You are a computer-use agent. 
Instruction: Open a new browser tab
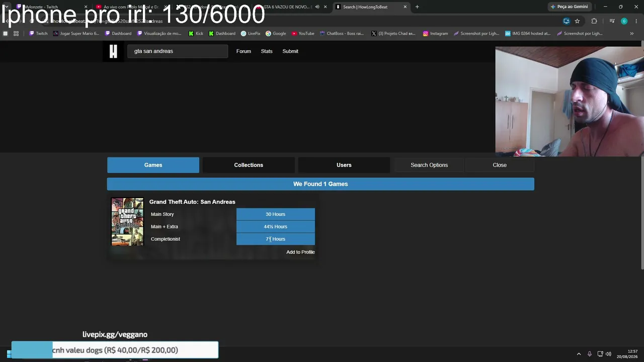[417, 7]
